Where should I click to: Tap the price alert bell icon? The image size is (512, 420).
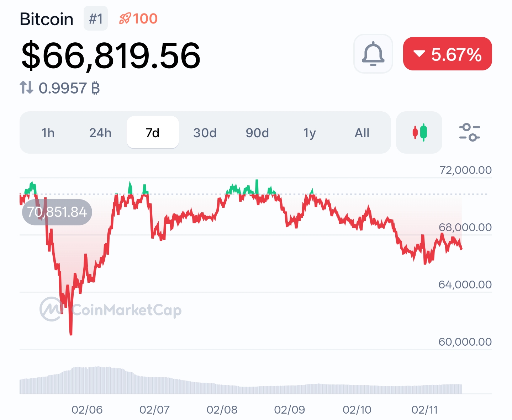pos(373,54)
